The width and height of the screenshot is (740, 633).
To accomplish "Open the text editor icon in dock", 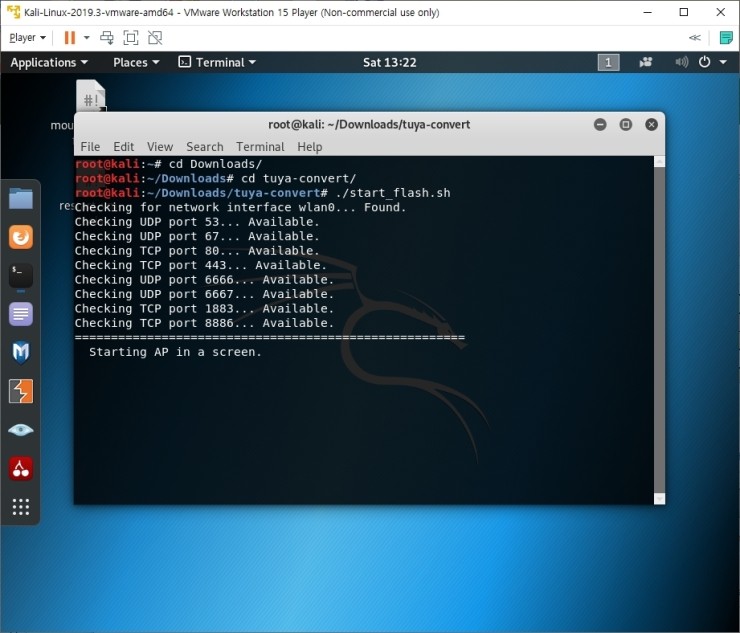I will click(x=21, y=314).
